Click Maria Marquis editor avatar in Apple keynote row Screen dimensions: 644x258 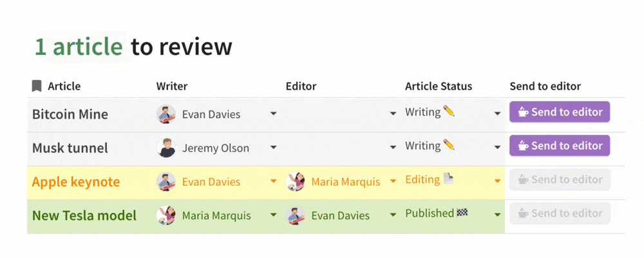[x=296, y=181]
